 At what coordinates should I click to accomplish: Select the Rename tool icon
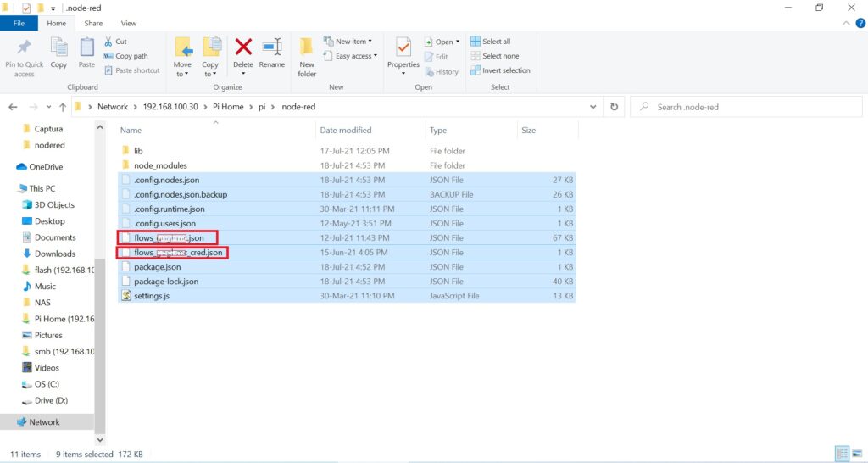click(272, 47)
